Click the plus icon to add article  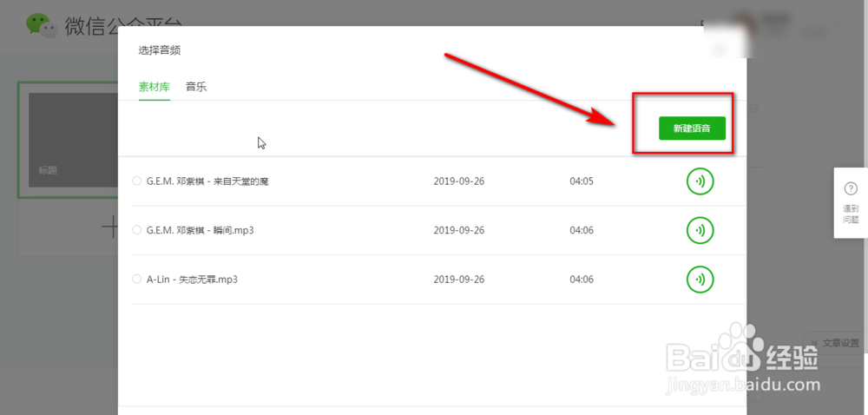110,227
